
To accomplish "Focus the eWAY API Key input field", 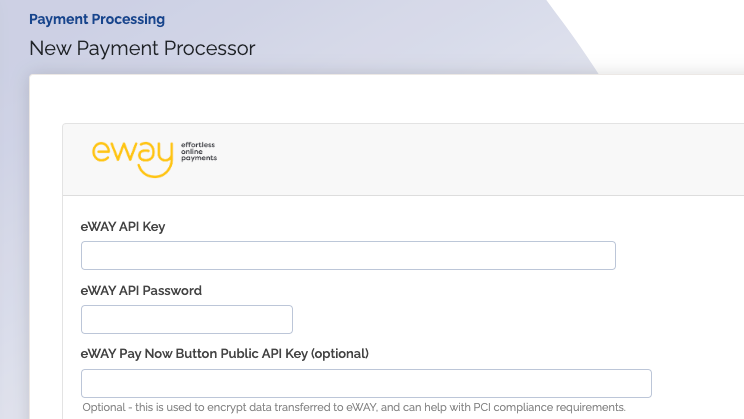I will pyautogui.click(x=347, y=256).
